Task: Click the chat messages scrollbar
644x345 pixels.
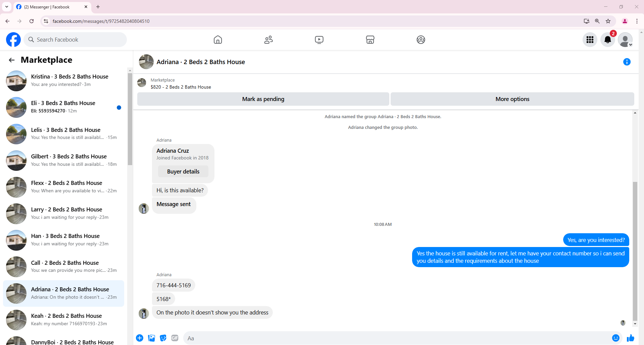Action: tap(635, 251)
